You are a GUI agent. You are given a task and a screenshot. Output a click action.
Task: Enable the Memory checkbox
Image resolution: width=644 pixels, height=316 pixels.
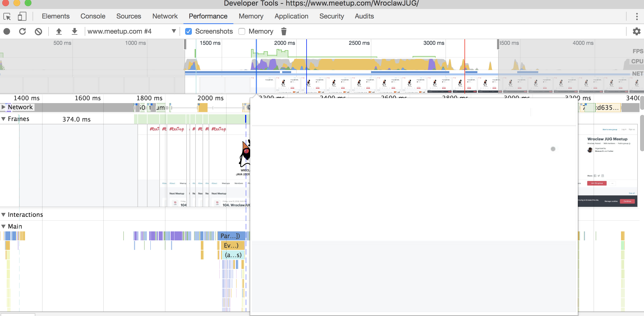(242, 31)
